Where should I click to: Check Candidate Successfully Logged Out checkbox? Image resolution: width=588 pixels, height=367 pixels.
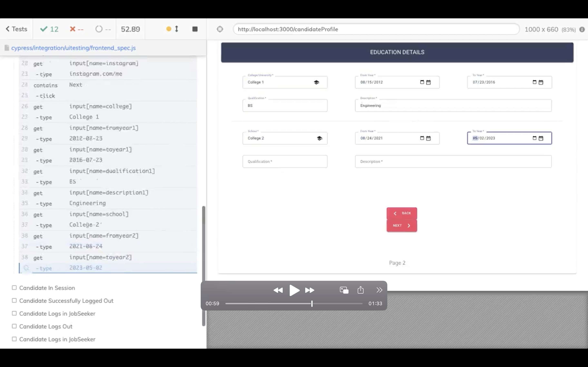click(14, 301)
